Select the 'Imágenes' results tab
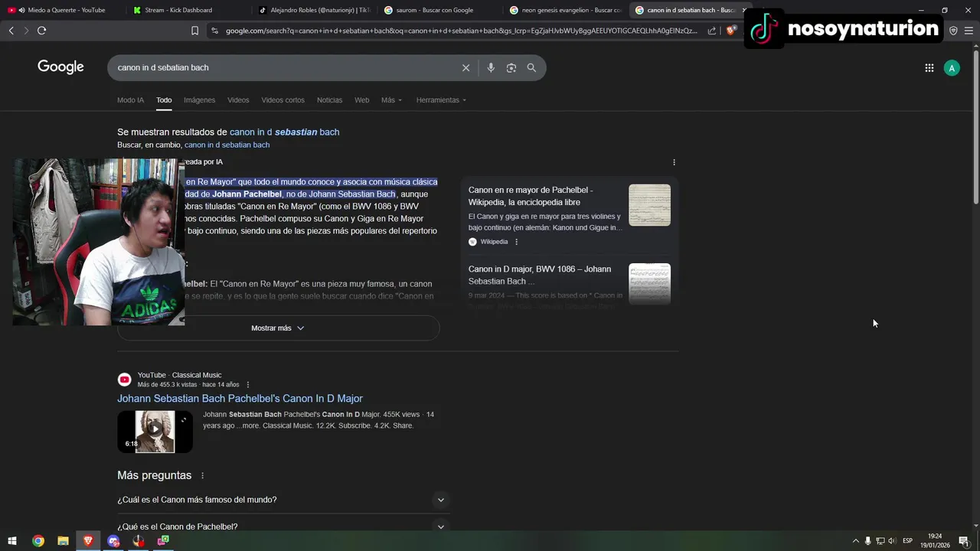 pyautogui.click(x=199, y=100)
